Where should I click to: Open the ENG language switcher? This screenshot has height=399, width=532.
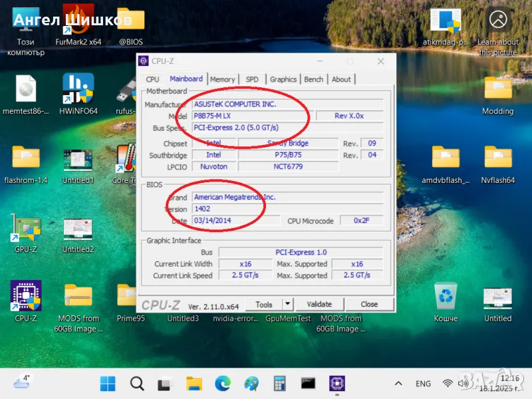point(423,384)
